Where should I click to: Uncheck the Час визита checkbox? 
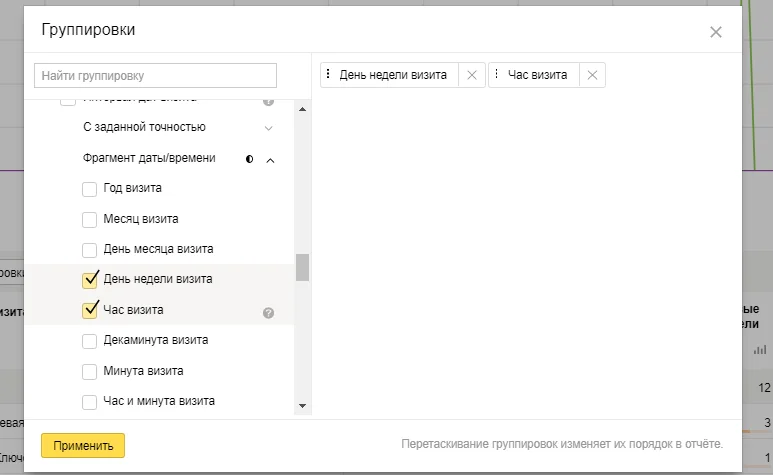(90, 310)
